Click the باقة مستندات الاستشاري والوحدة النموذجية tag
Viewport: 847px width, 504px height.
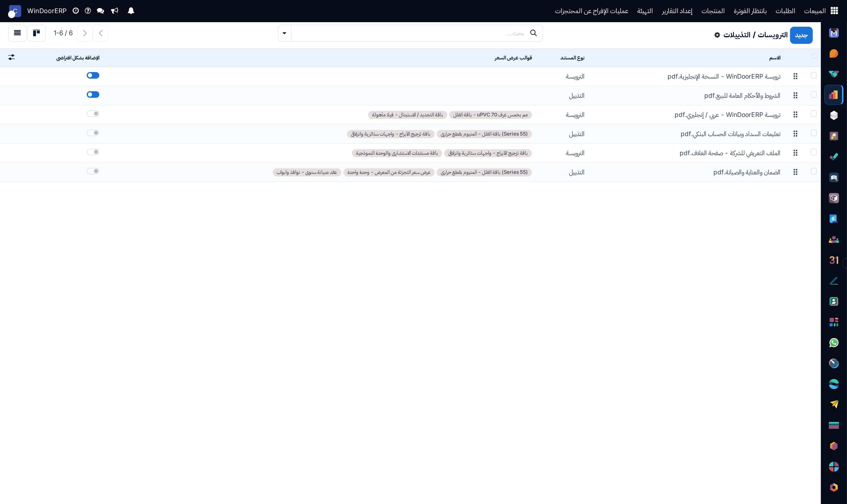[397, 153]
